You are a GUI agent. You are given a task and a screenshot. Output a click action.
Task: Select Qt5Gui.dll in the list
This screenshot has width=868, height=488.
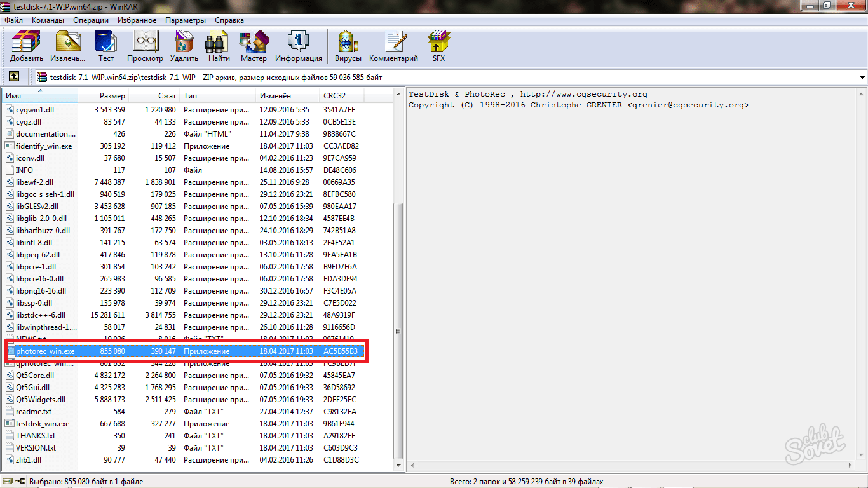click(32, 387)
